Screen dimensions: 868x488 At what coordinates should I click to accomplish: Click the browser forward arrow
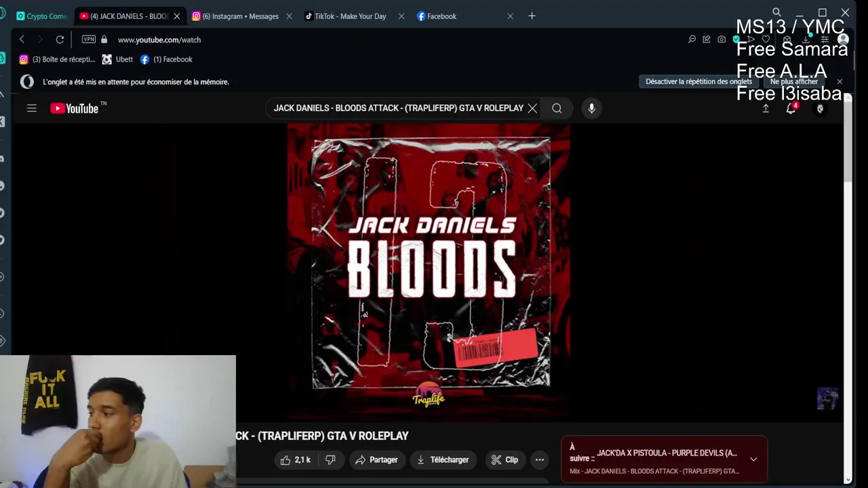39,39
